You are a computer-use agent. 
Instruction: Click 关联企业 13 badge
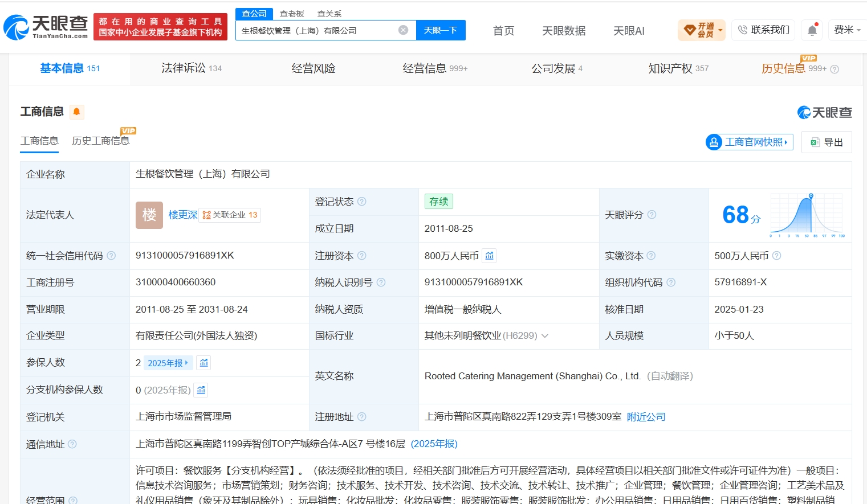click(x=230, y=215)
